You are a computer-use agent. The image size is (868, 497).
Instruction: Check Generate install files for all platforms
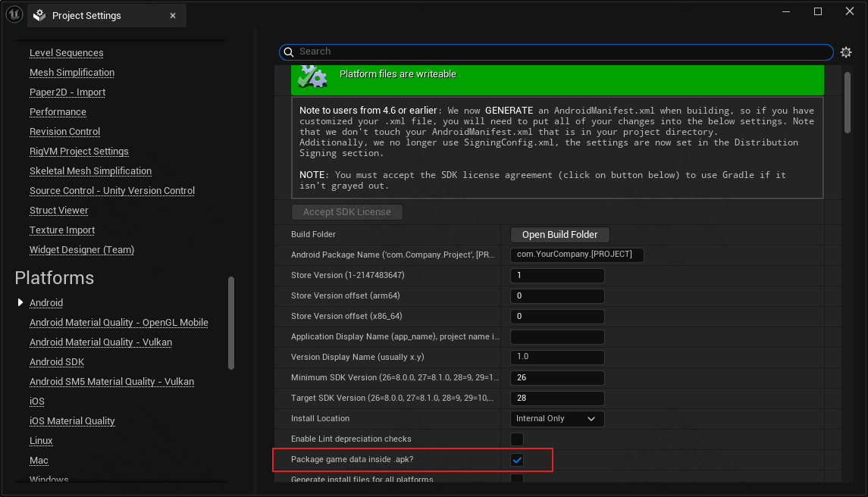click(x=517, y=480)
